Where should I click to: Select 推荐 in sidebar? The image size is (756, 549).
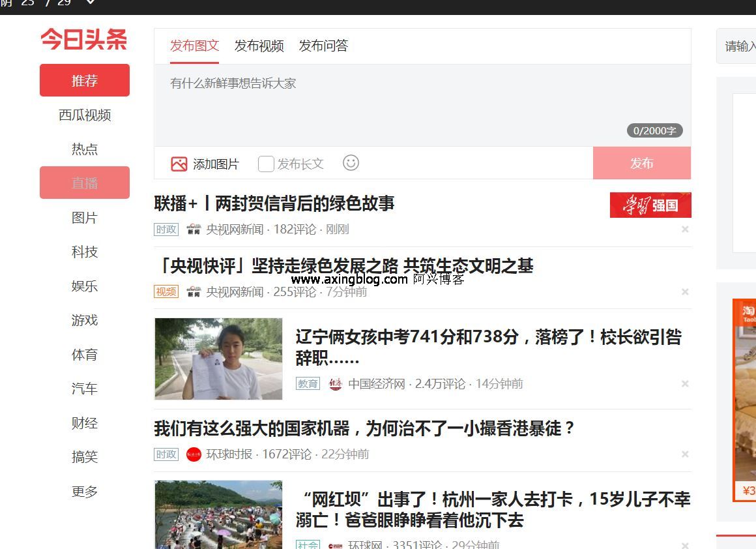tap(84, 80)
